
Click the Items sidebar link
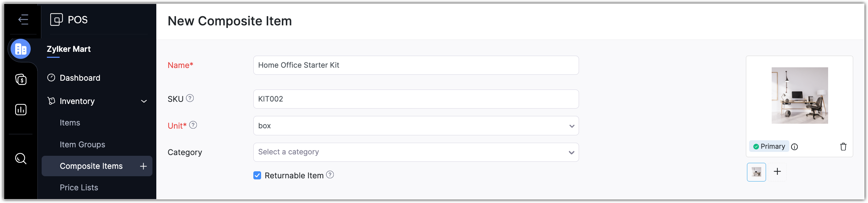(70, 123)
